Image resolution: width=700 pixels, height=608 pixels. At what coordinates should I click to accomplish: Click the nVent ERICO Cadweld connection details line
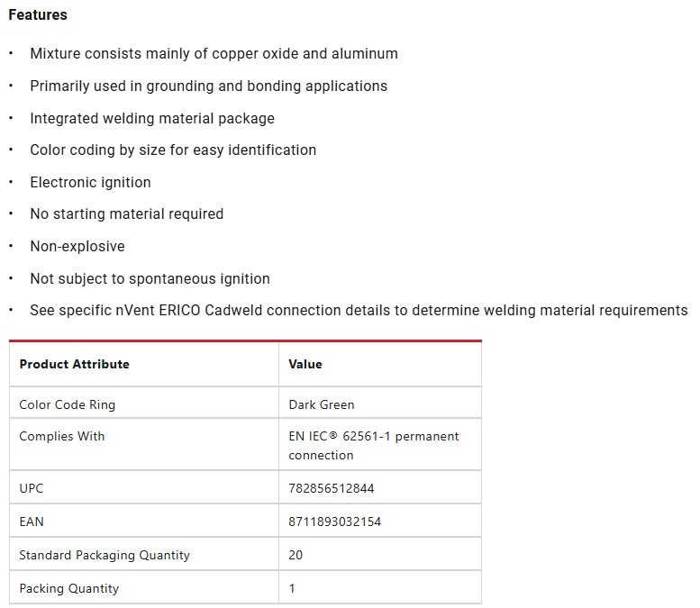pyautogui.click(x=359, y=310)
